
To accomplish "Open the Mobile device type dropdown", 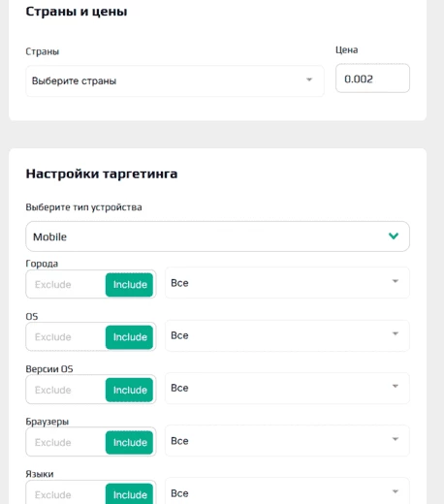I will (x=217, y=236).
